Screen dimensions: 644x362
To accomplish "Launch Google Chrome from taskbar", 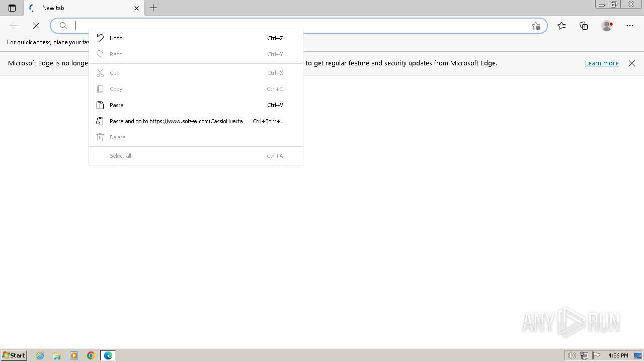I will (91, 355).
